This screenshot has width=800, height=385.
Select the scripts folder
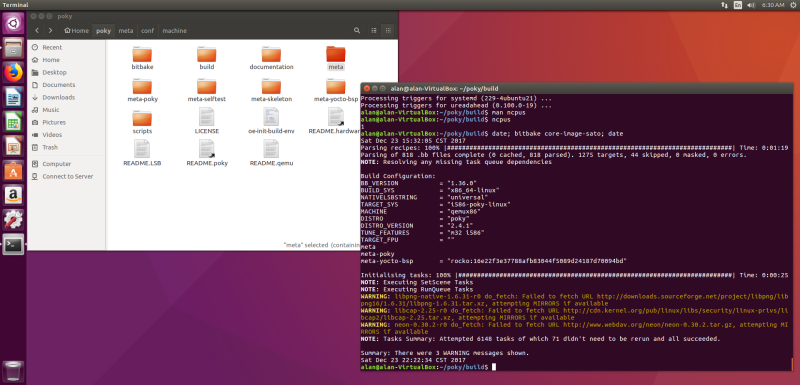coord(142,122)
